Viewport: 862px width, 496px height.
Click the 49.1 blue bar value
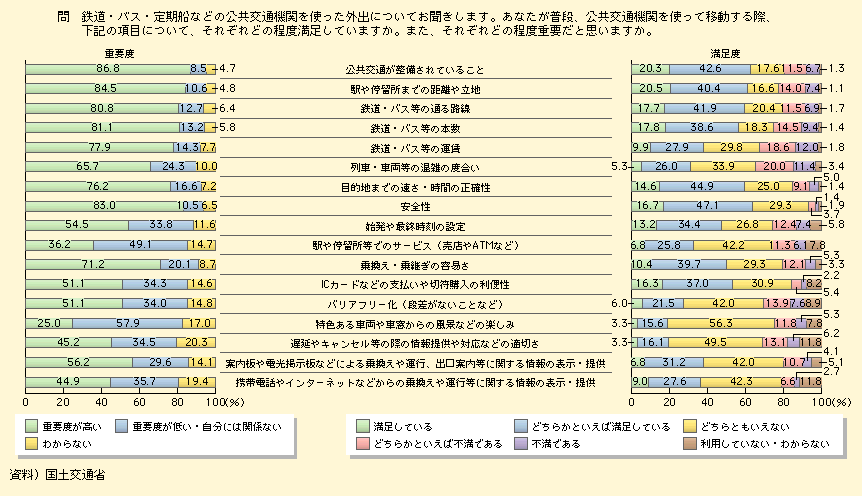tap(140, 245)
